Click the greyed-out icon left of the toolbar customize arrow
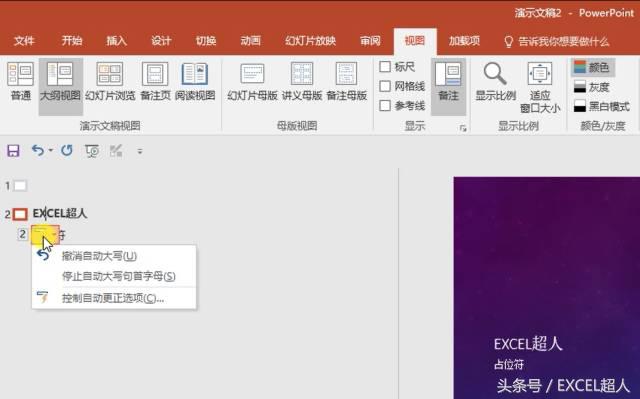Image resolution: width=640 pixels, height=399 pixels. pos(116,151)
